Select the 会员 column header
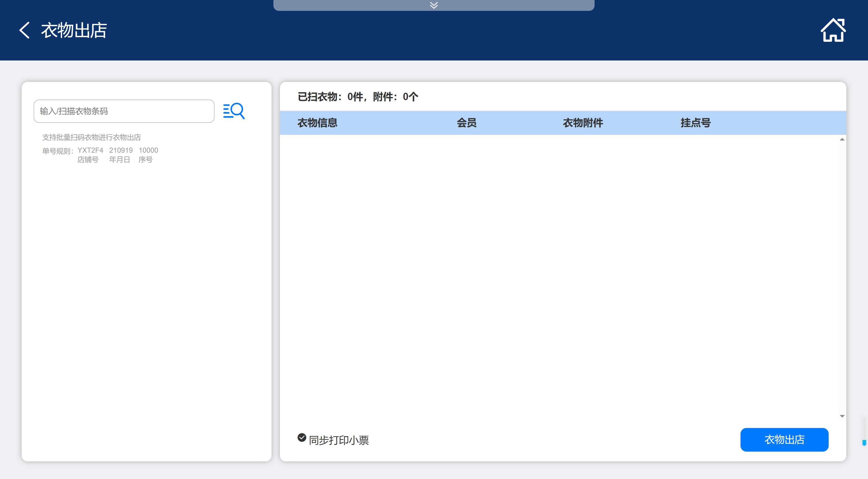 point(466,123)
